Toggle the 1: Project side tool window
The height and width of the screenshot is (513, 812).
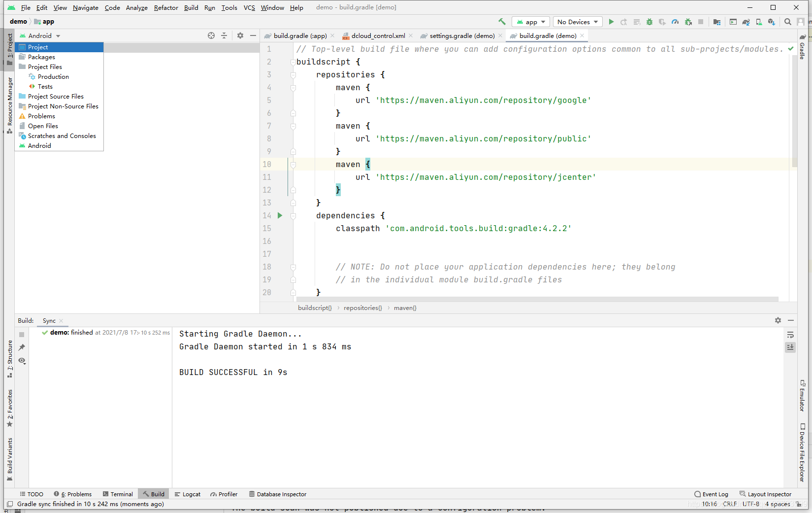(x=9, y=49)
